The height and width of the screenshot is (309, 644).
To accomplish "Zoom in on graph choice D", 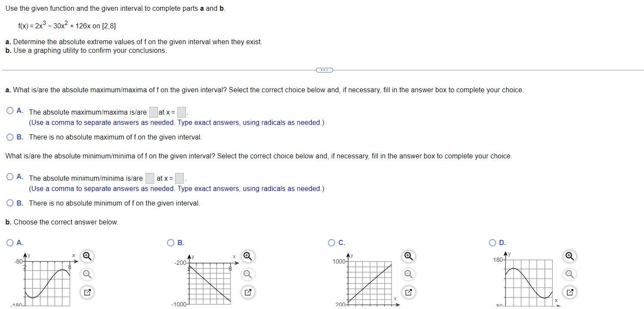I will click(x=569, y=256).
